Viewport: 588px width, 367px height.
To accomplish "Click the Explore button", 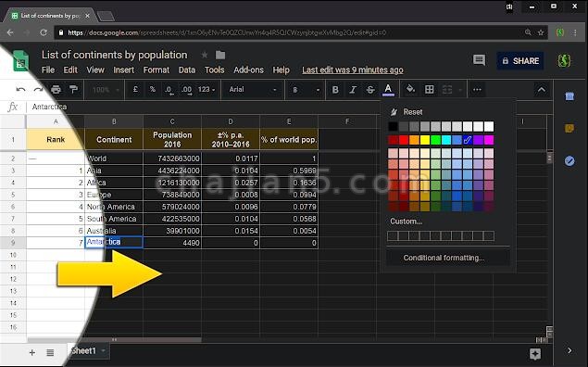I will 535,353.
